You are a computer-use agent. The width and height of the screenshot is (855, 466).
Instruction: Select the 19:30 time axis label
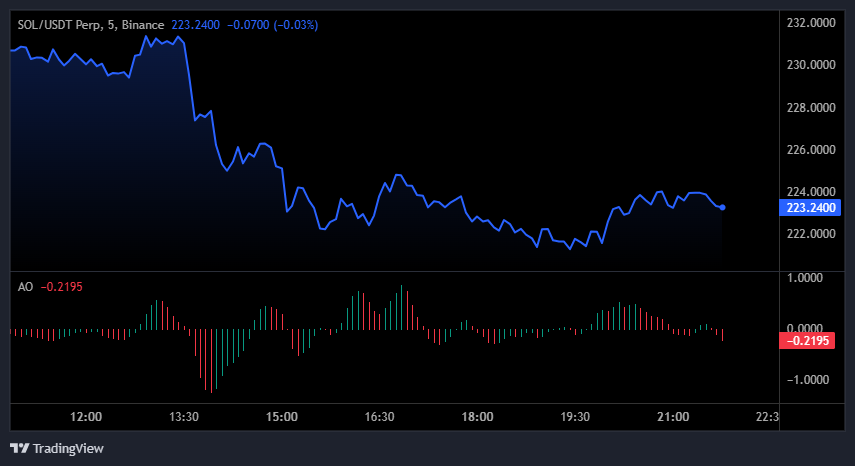tap(575, 416)
